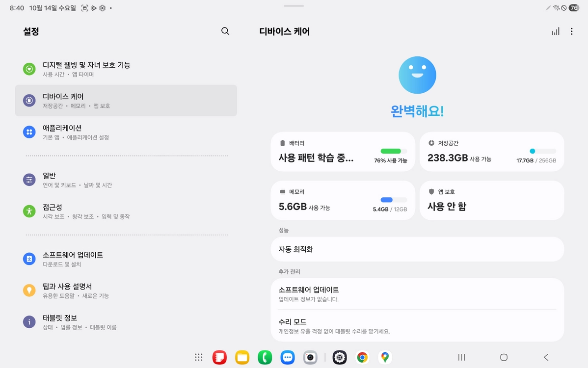Open 일반 settings entry

(x=126, y=180)
